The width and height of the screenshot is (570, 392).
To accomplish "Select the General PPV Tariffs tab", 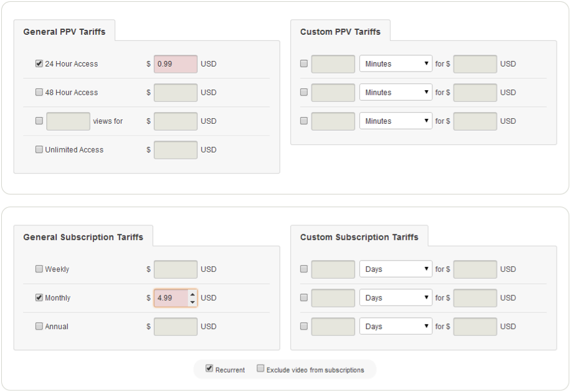I will (x=64, y=32).
